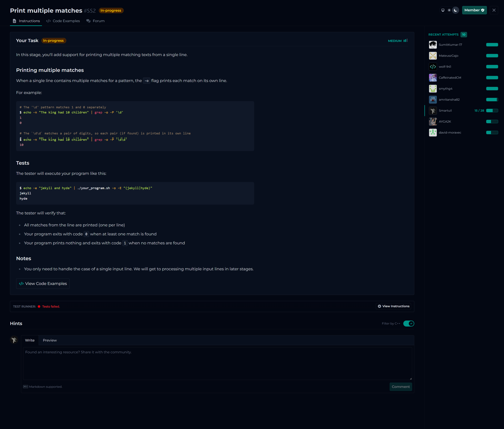Image resolution: width=504 pixels, height=429 pixels.
Task: Select the Write tab of the comment editor
Action: coord(30,340)
